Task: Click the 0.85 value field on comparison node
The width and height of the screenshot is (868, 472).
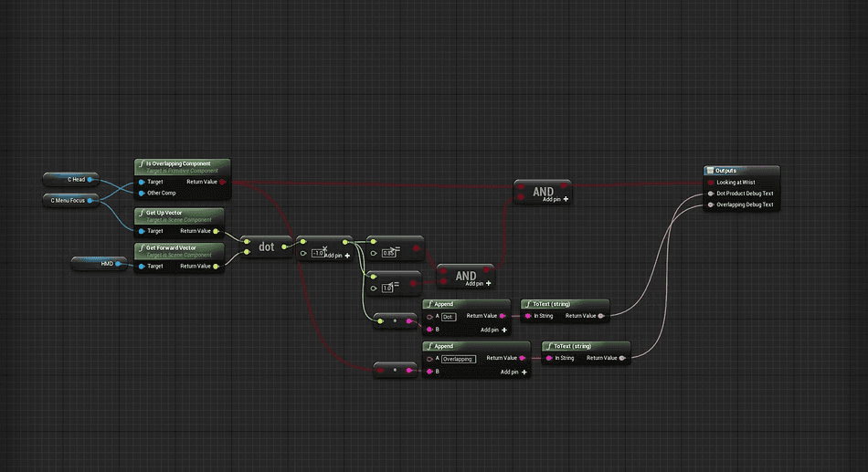Action: point(388,254)
